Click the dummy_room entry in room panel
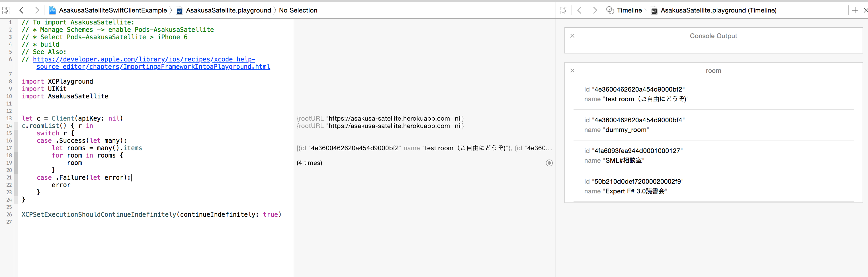Image resolution: width=868 pixels, height=277 pixels. (x=625, y=130)
